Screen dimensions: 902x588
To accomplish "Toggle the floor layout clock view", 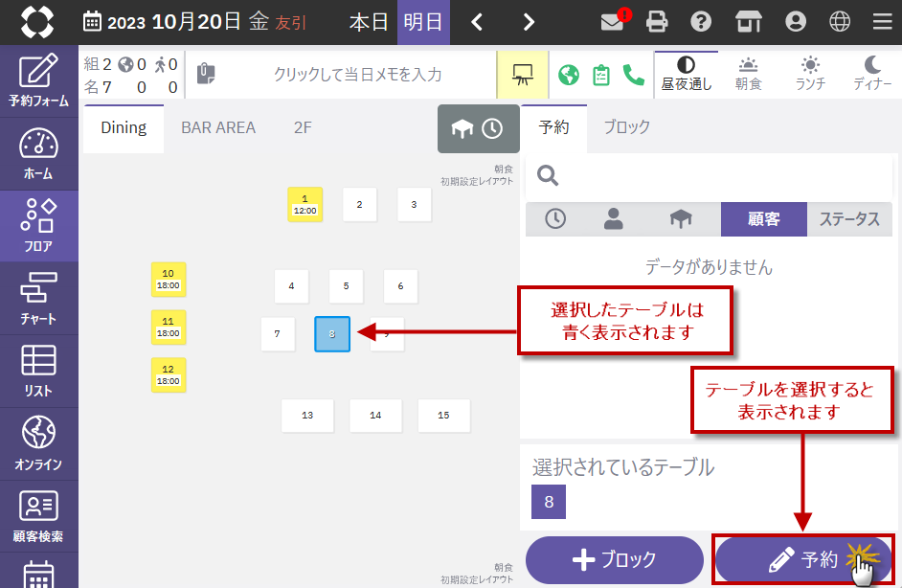I will 494,126.
